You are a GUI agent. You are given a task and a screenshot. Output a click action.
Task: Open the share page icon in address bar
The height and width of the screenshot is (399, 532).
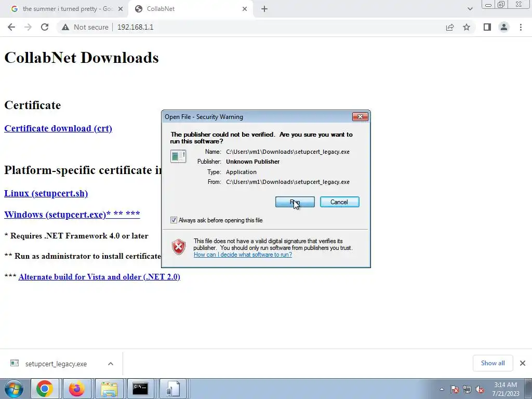point(450,27)
